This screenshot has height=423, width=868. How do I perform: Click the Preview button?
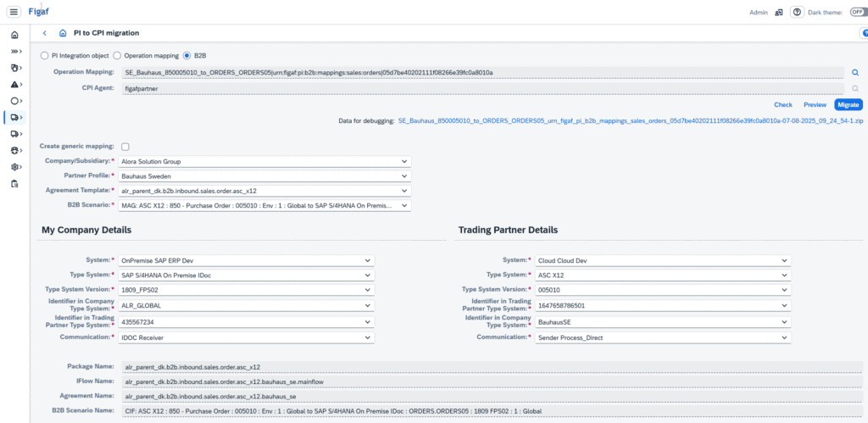(x=815, y=104)
